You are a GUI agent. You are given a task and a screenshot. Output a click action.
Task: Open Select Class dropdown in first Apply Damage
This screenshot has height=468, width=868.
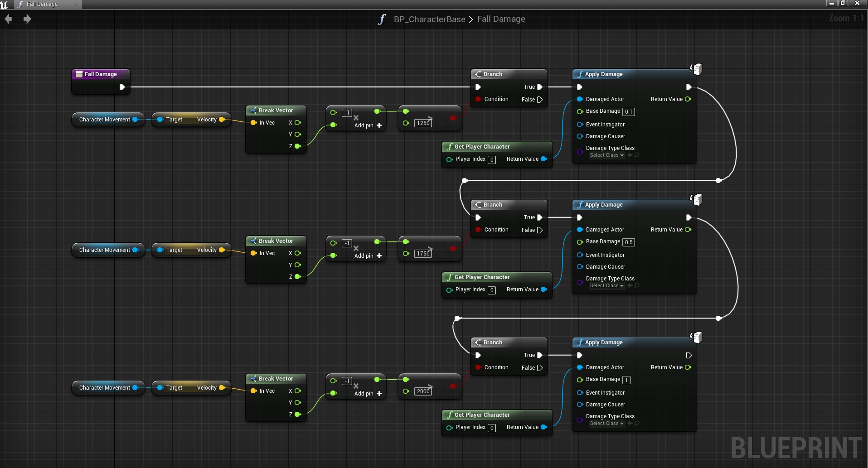606,155
